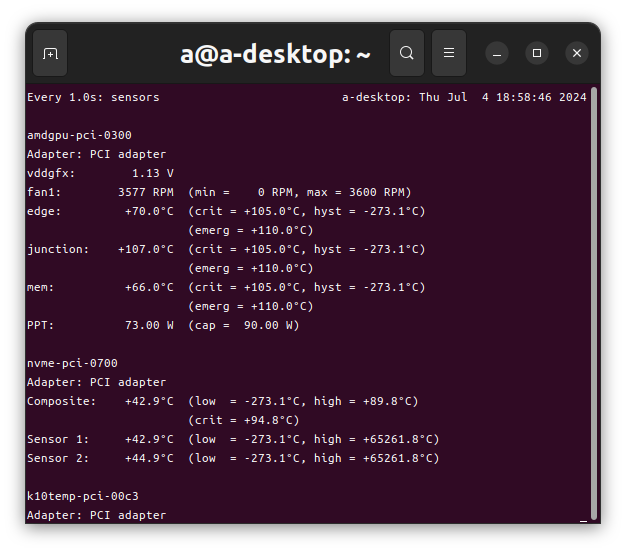Click the terminal search icon

click(x=407, y=53)
